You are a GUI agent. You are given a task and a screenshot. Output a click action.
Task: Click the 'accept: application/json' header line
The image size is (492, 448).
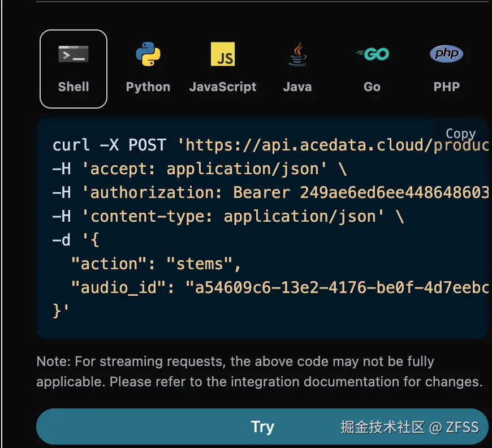(200, 169)
